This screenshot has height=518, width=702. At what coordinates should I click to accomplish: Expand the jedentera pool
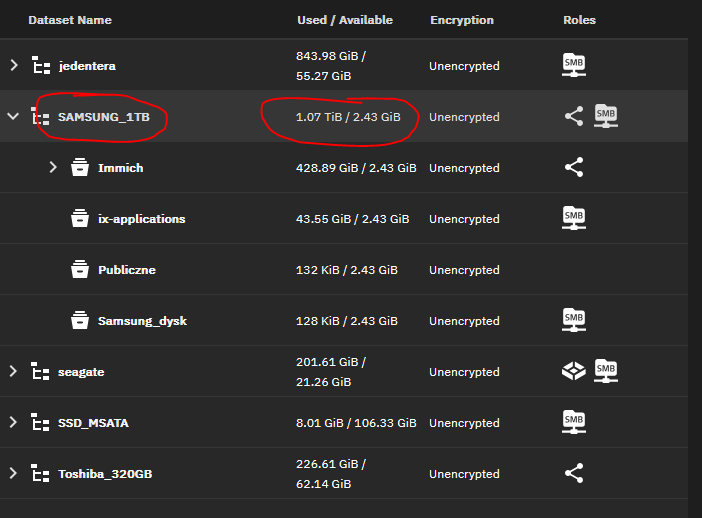(x=14, y=65)
